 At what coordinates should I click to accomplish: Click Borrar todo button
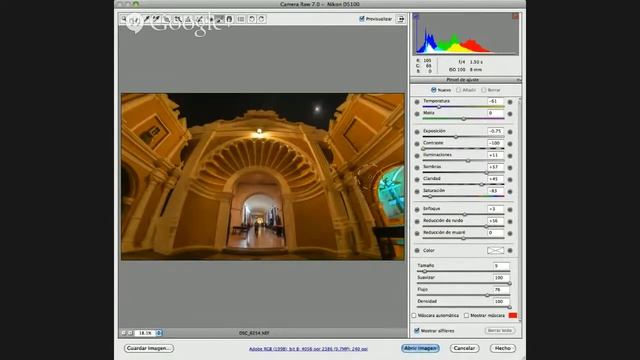(x=500, y=331)
